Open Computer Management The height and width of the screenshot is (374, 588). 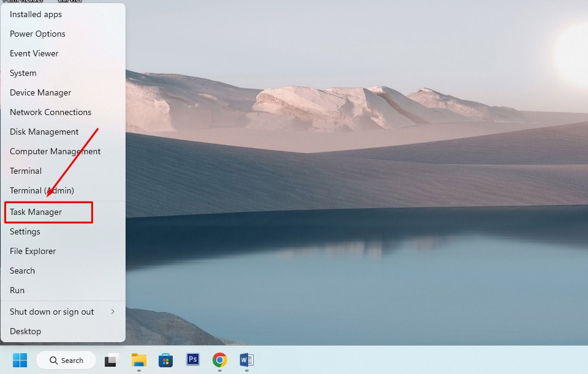[x=55, y=151]
